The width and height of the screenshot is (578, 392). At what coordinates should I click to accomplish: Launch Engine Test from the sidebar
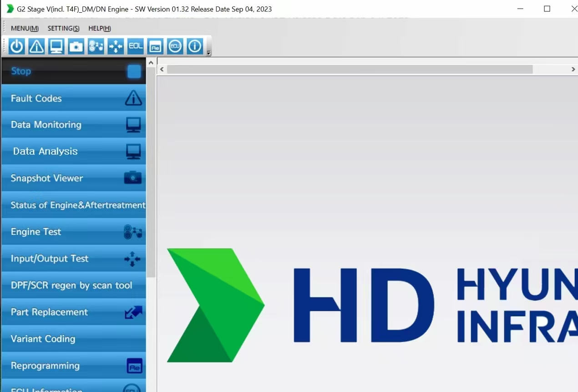click(74, 232)
